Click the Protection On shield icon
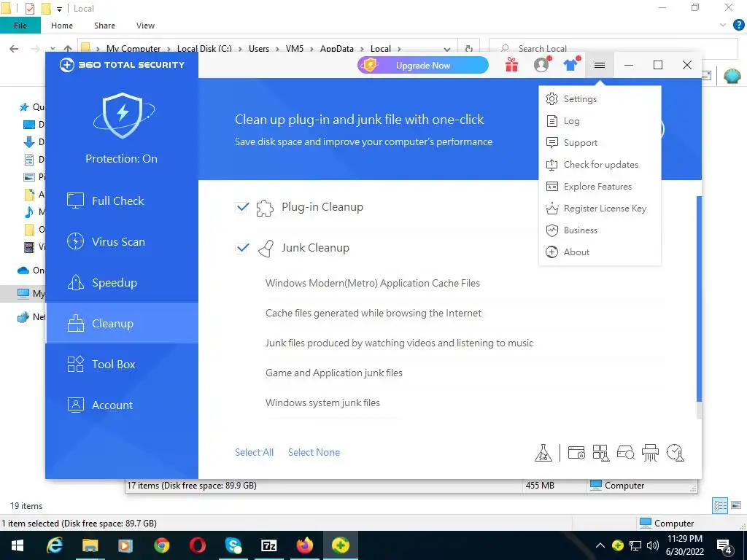The image size is (747, 560). 123,116
